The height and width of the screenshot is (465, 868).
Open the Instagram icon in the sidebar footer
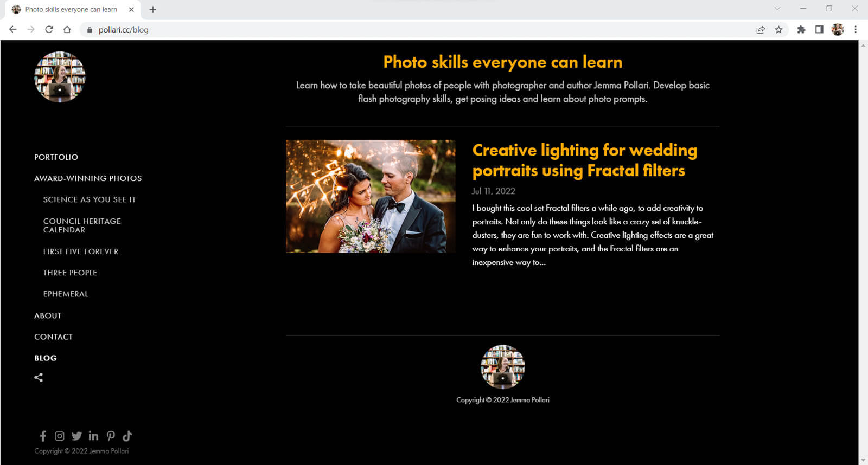tap(60, 436)
